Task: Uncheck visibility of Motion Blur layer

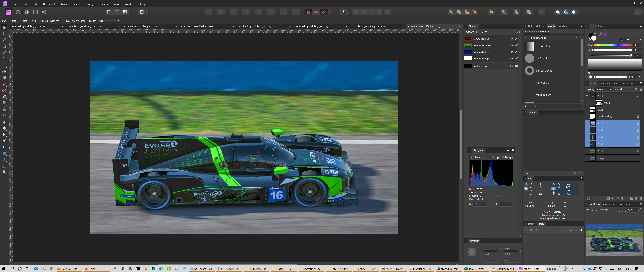Action: click(638, 116)
